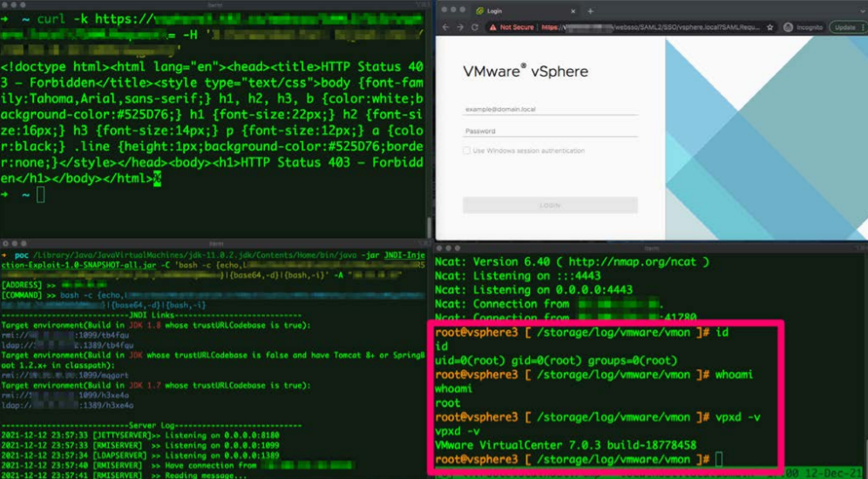Open the browser three-dots menu
Screen dimensions: 868x479
click(x=863, y=27)
